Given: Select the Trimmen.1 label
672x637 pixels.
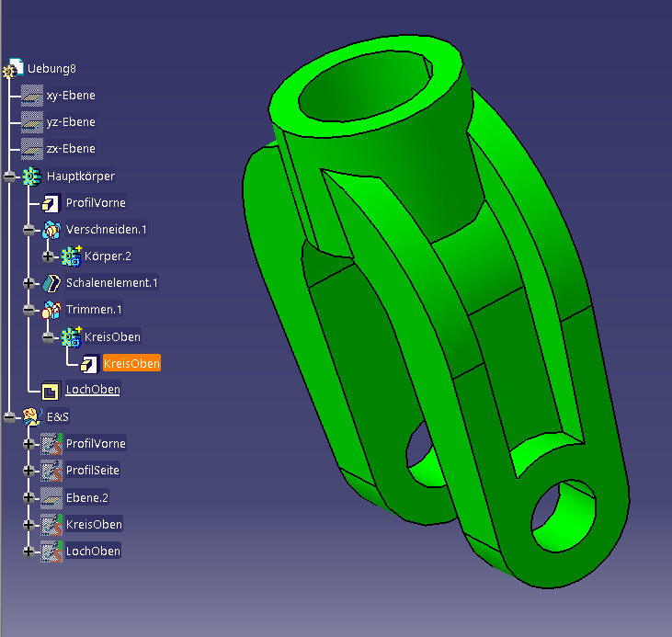Looking at the screenshot, I should 94,310.
